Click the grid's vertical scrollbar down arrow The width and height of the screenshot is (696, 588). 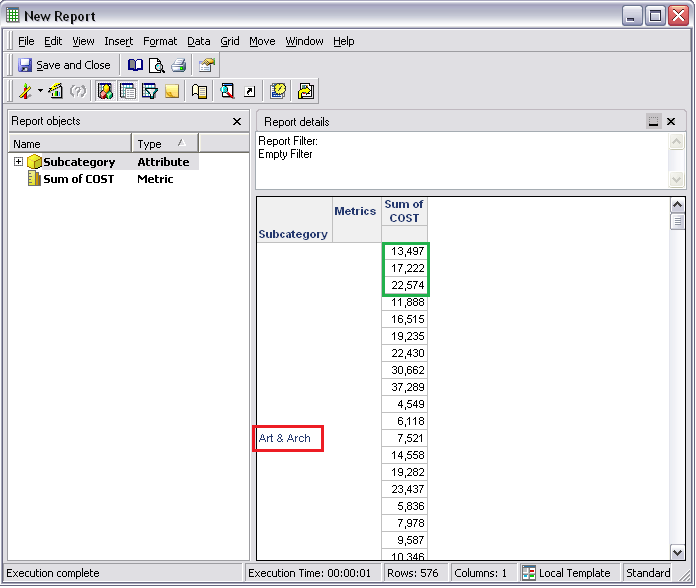click(677, 552)
